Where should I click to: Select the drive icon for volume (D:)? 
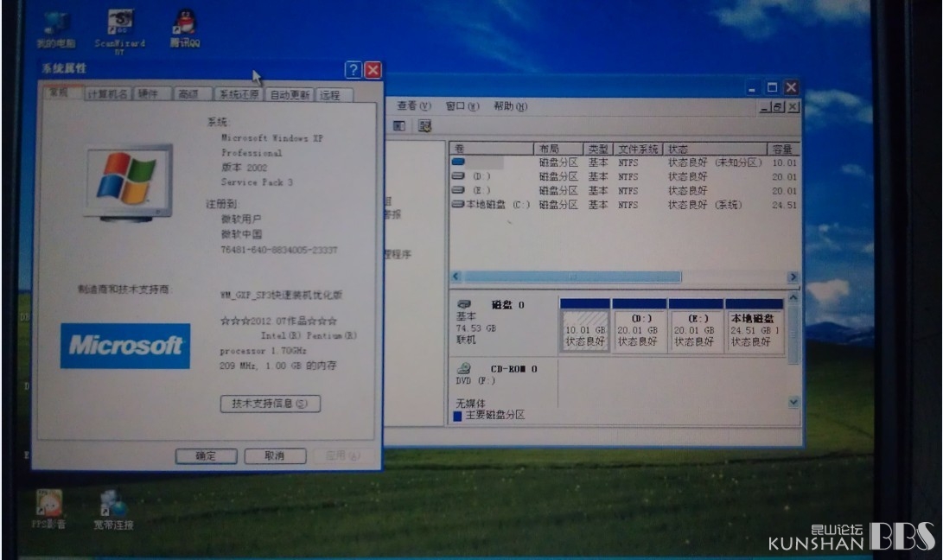(458, 176)
